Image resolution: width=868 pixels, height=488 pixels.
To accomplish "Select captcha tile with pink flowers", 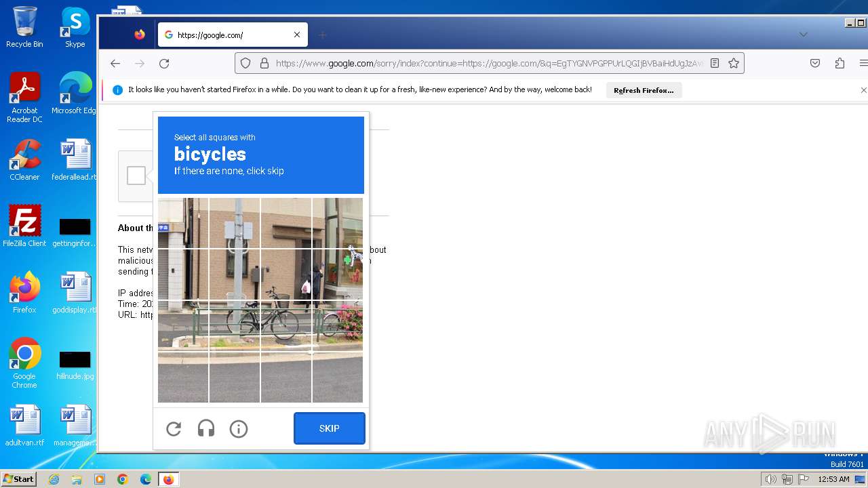I will click(338, 325).
